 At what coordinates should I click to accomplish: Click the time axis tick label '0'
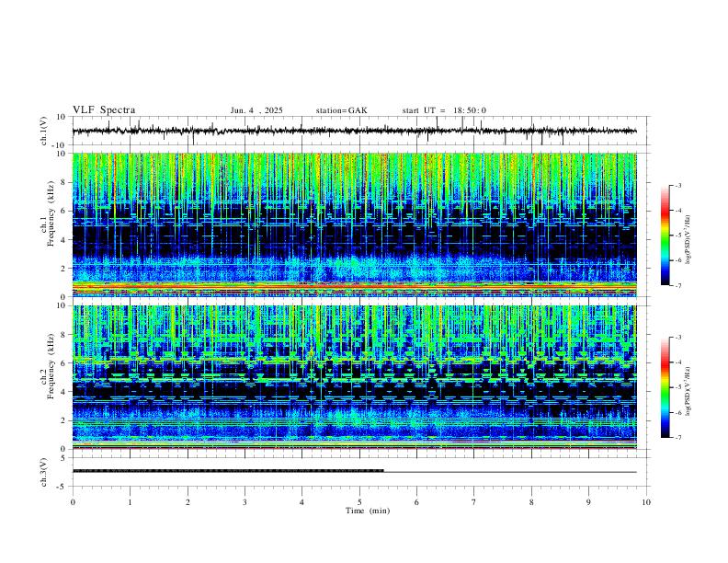click(73, 502)
